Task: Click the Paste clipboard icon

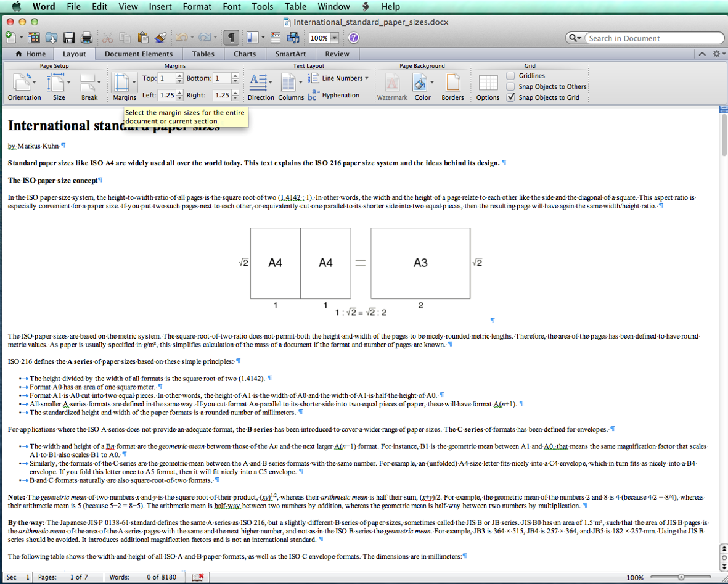Action: click(x=143, y=38)
